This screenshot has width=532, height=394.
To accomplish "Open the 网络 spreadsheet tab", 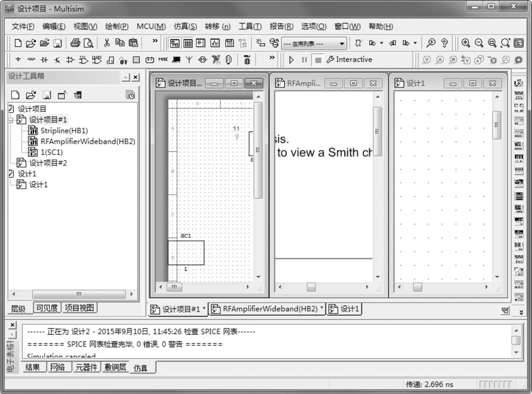I will pyautogui.click(x=58, y=367).
